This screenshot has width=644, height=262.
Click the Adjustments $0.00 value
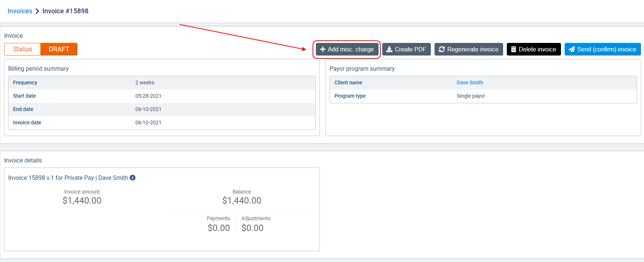pyautogui.click(x=252, y=228)
